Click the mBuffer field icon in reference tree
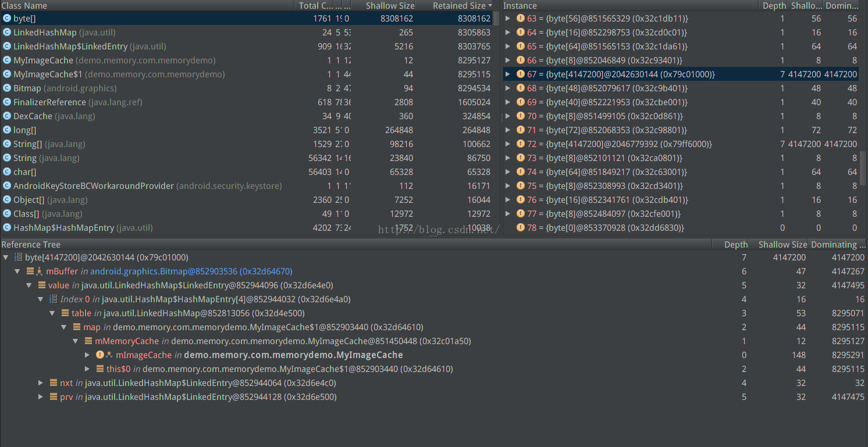Screen dimensions: 868x447 pos(31,271)
